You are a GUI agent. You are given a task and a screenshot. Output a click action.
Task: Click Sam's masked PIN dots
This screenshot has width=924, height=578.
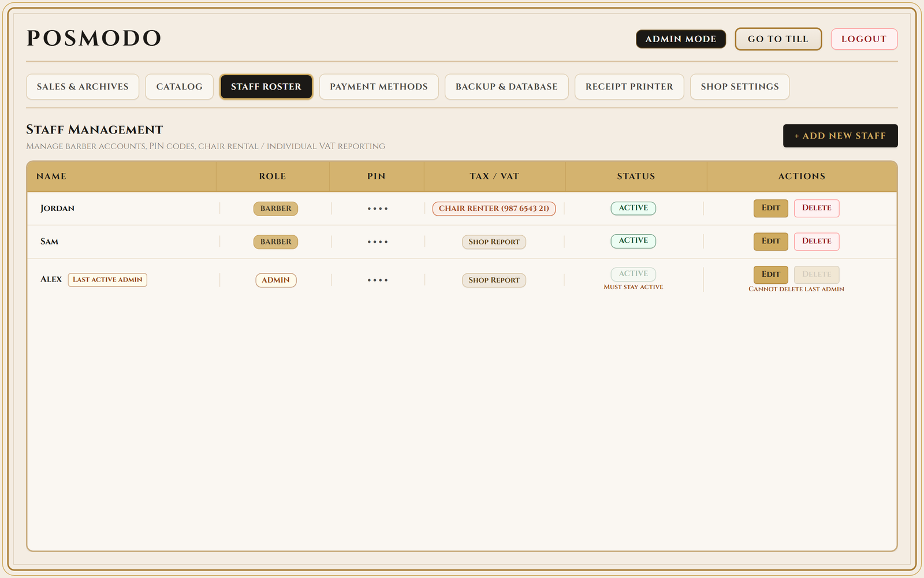[x=378, y=242]
